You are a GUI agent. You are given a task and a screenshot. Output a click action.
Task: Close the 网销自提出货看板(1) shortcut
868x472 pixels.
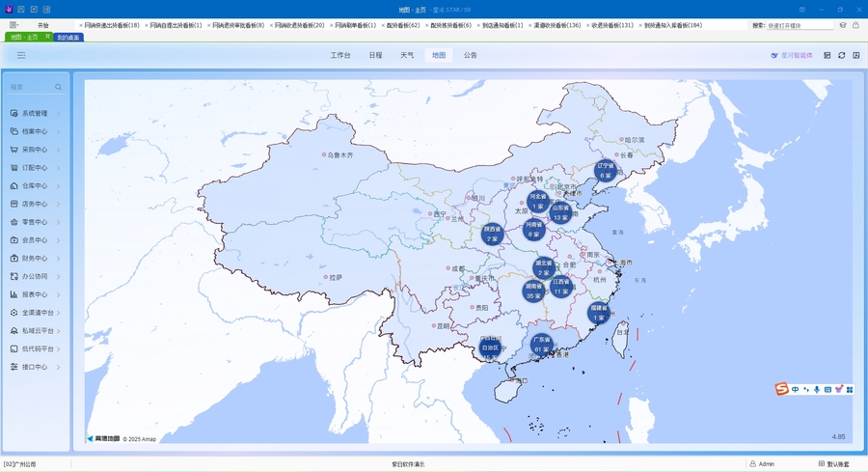click(x=147, y=25)
